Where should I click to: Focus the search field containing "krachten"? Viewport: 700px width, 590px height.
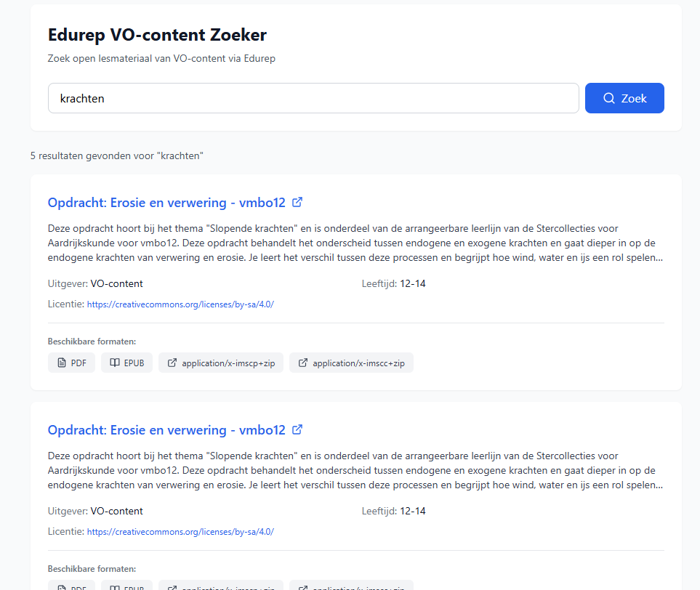pos(313,98)
